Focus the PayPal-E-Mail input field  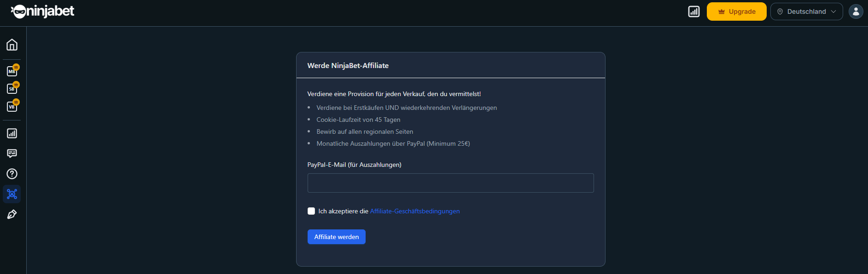click(451, 183)
